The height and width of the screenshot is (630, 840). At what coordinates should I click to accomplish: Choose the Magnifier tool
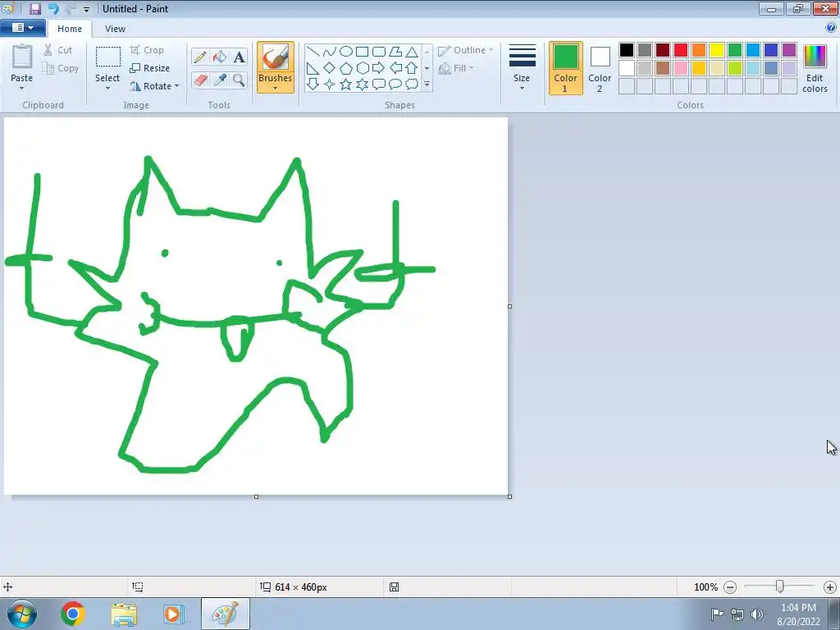(x=239, y=80)
